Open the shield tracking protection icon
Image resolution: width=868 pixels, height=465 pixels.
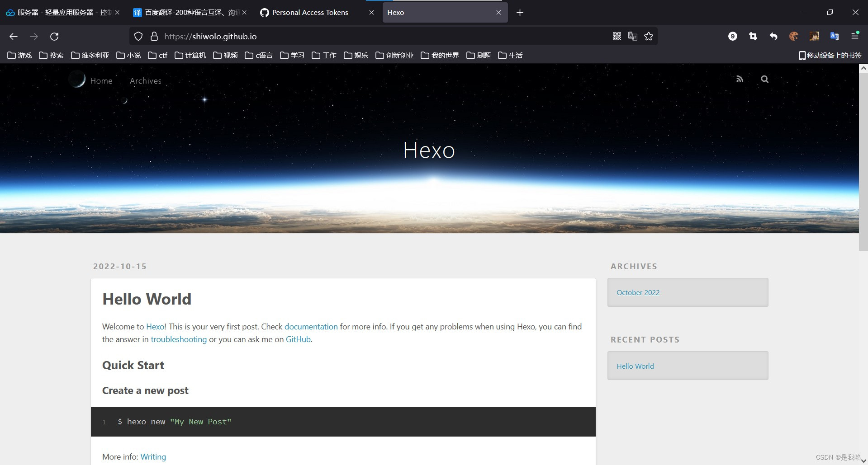click(138, 36)
